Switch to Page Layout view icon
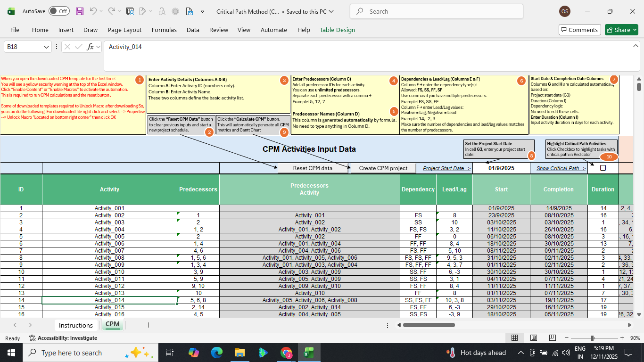 [x=534, y=338]
